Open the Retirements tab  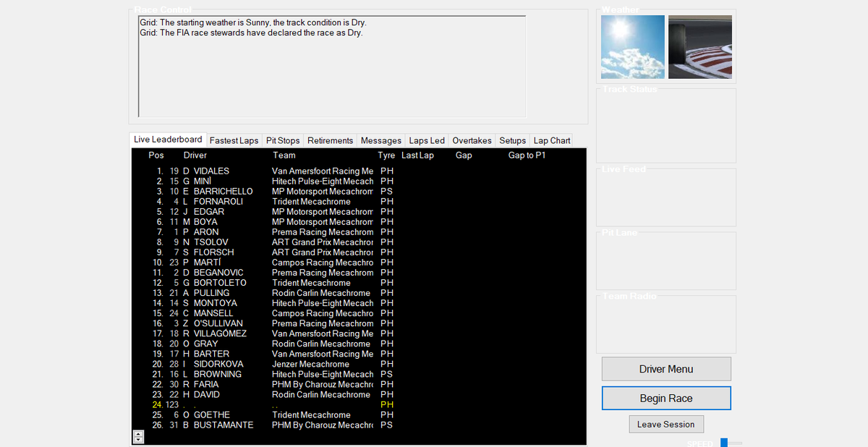(331, 140)
